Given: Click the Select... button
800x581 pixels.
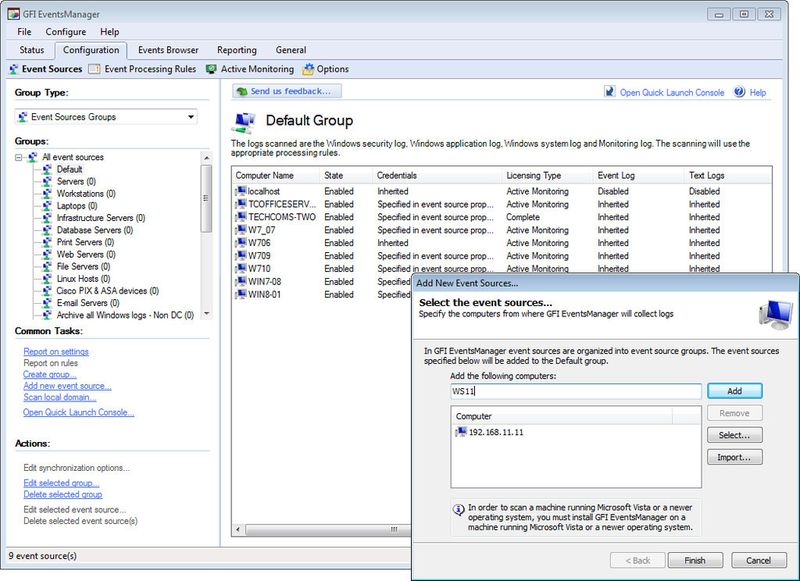Looking at the screenshot, I should pyautogui.click(x=734, y=435).
